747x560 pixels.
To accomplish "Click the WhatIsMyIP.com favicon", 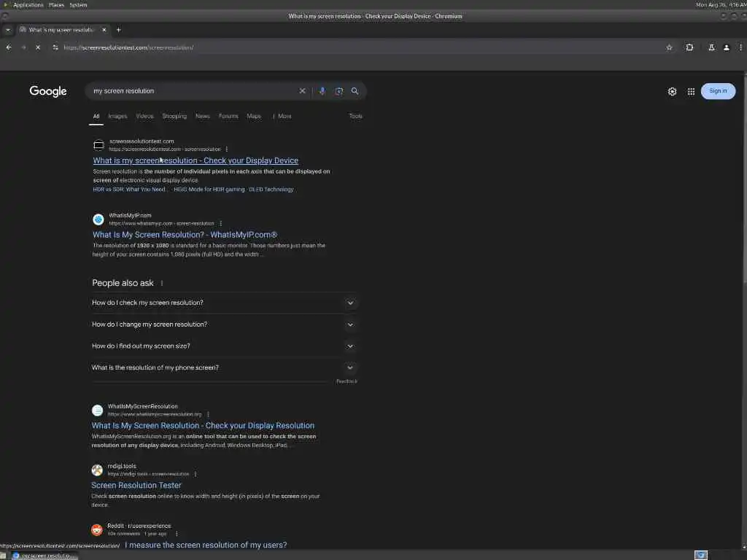I will 98,219.
